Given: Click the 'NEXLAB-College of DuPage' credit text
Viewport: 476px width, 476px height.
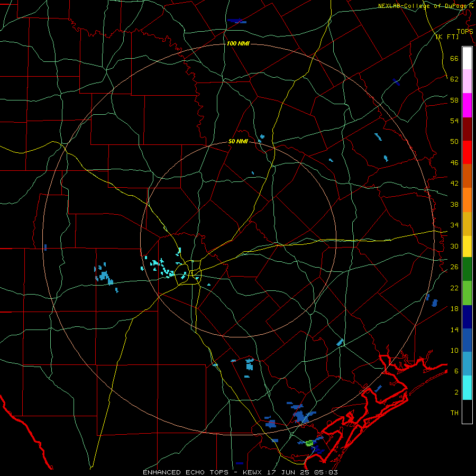Looking at the screenshot, I should [423, 6].
